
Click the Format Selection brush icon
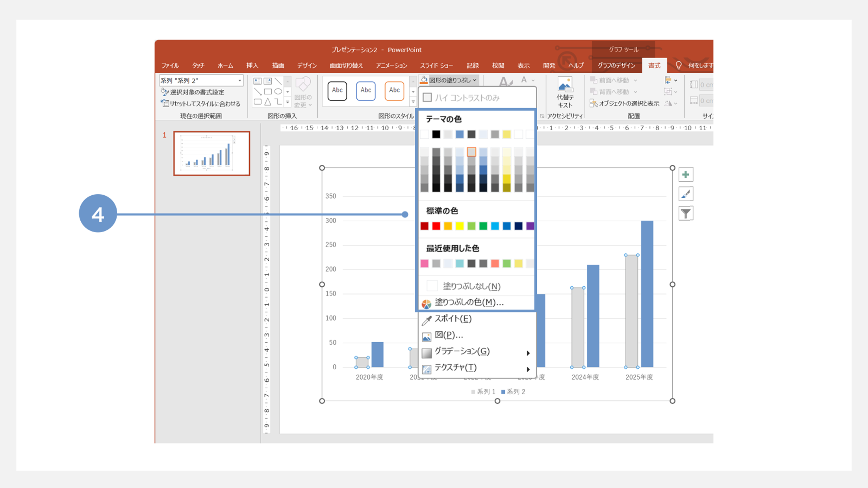point(164,92)
